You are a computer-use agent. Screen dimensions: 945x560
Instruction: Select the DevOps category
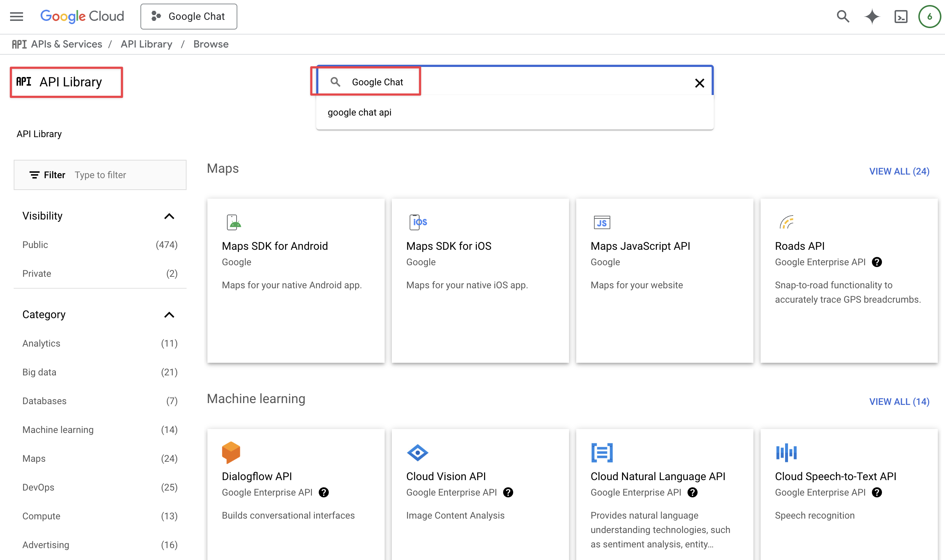[100, 488]
